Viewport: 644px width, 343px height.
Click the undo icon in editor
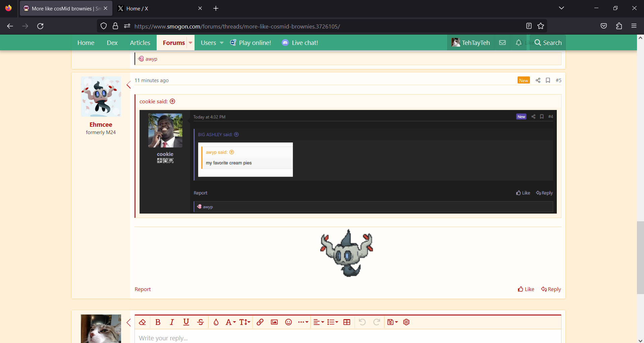point(362,322)
